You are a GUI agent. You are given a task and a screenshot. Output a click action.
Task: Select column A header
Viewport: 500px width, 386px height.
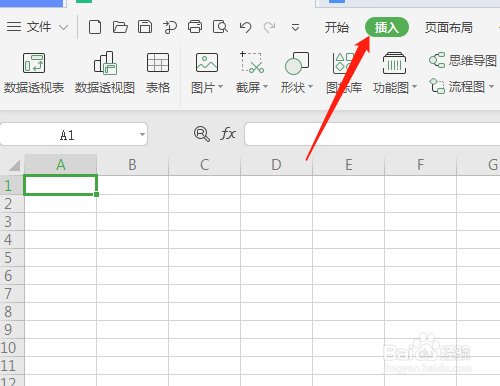61,165
